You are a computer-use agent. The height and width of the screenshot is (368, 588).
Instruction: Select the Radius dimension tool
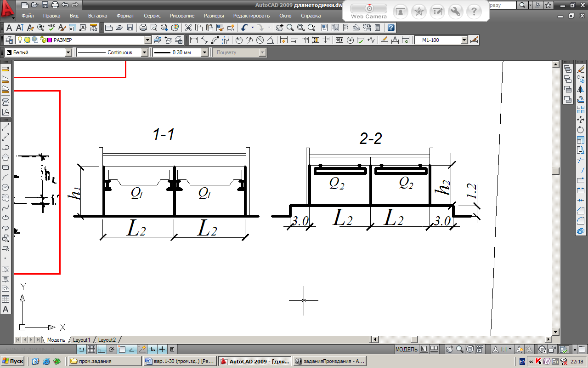pos(239,40)
